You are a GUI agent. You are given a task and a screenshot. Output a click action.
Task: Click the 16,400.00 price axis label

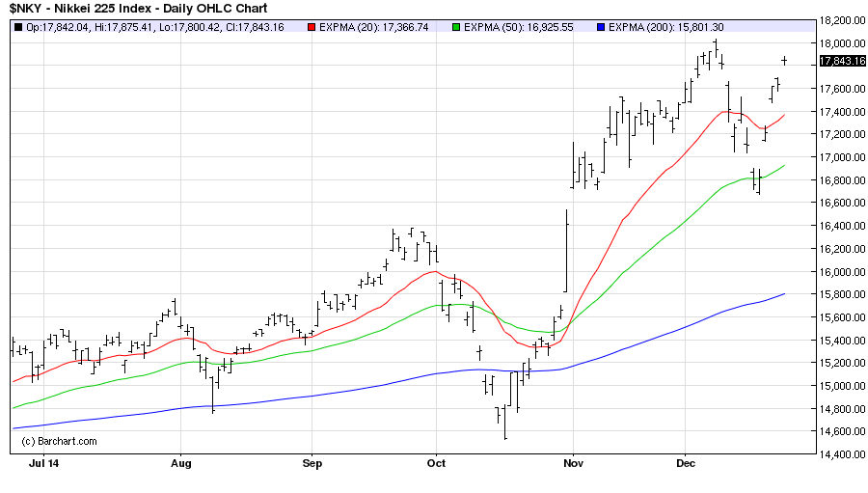pos(842,226)
